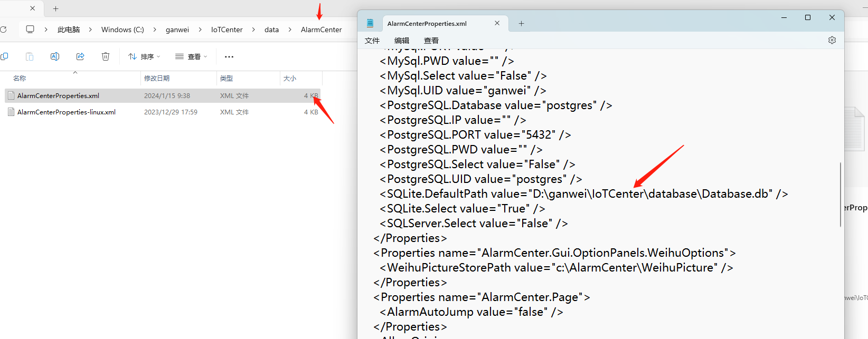The height and width of the screenshot is (339, 868).
Task: Open the Explorer 查看 view dropdown
Action: pyautogui.click(x=191, y=56)
